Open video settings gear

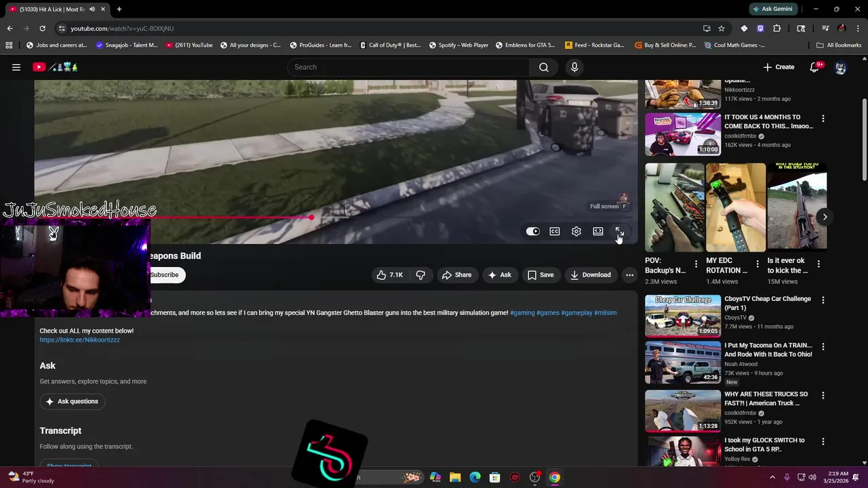[576, 232]
